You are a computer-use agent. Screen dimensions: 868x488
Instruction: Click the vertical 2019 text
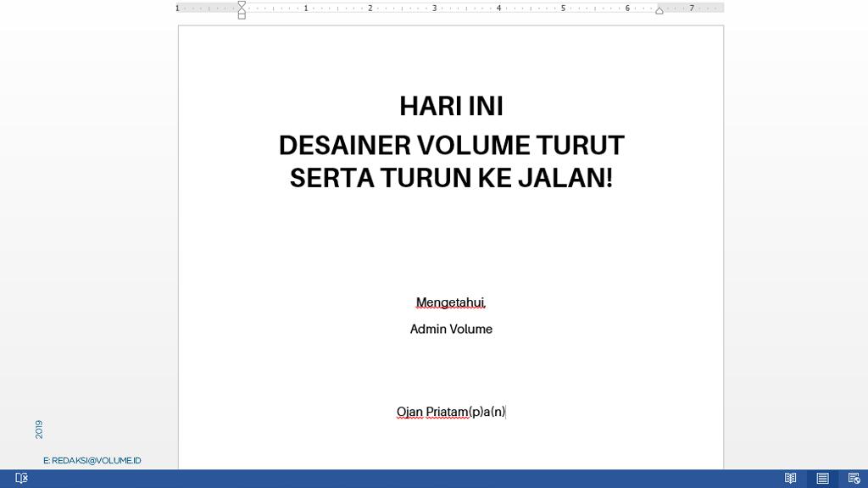[x=38, y=429]
